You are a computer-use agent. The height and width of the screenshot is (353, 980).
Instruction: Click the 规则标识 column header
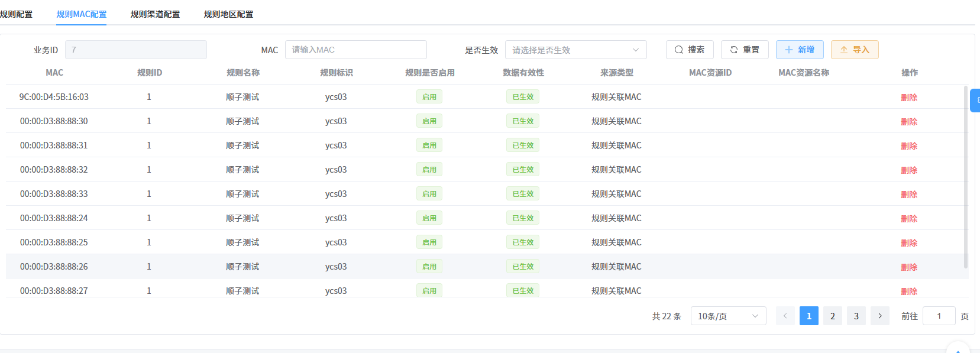point(337,73)
